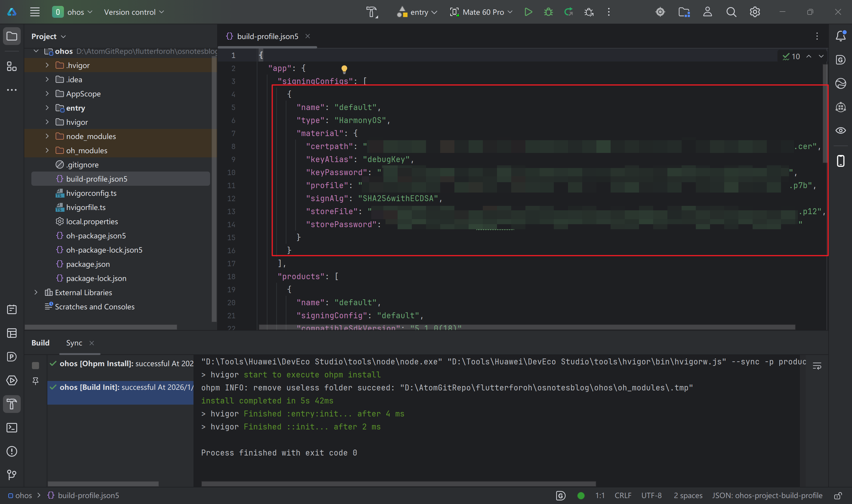Open the Mate 60 Pro device dropdown
This screenshot has height=504, width=852.
481,12
